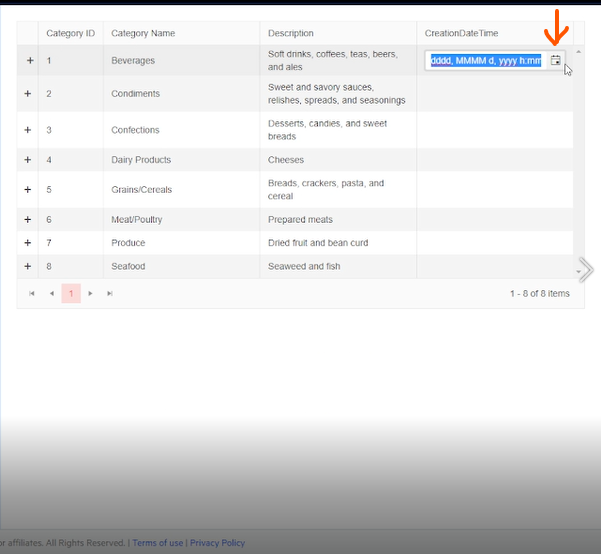Select page 1 in the pager
This screenshot has height=554, width=601.
(x=71, y=293)
